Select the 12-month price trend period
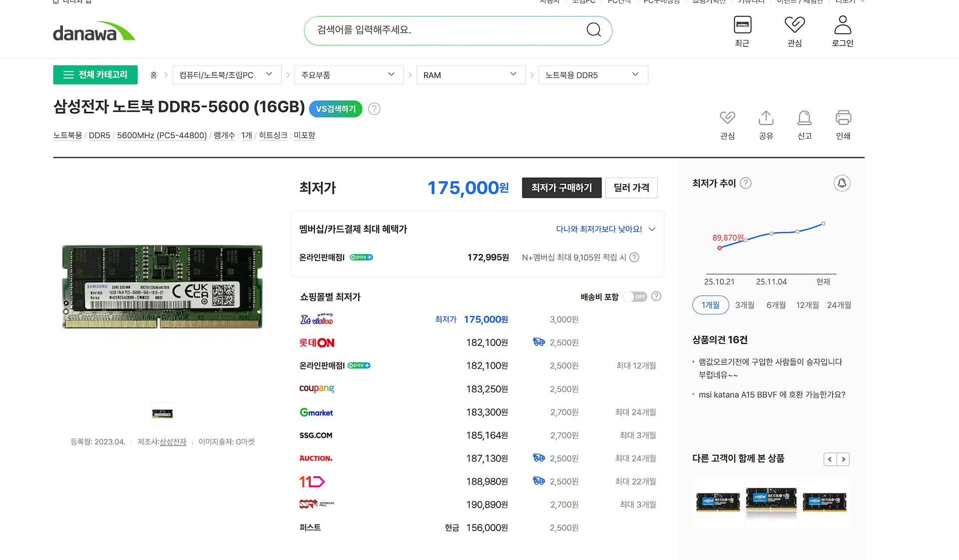Image resolution: width=959 pixels, height=560 pixels. coord(807,305)
